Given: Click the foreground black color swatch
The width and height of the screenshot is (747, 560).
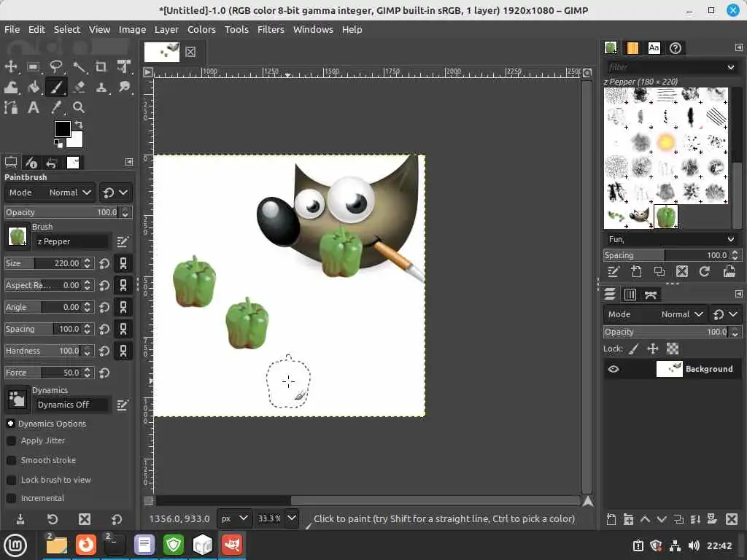Looking at the screenshot, I should [63, 129].
